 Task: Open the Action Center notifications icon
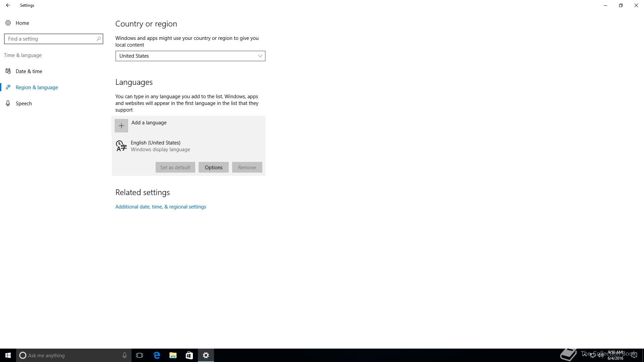point(634,355)
